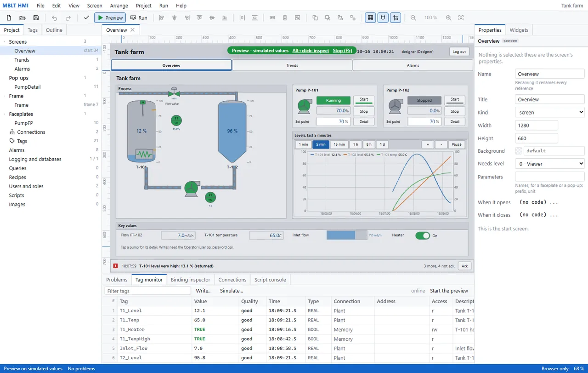Click the Simulate... button in Tag monitor
This screenshot has height=373, width=588.
tap(232, 291)
